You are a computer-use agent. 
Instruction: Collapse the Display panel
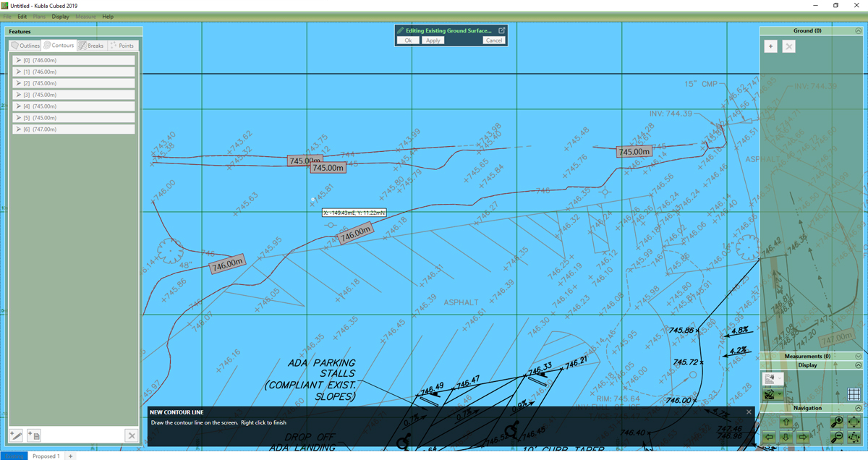coord(859,365)
